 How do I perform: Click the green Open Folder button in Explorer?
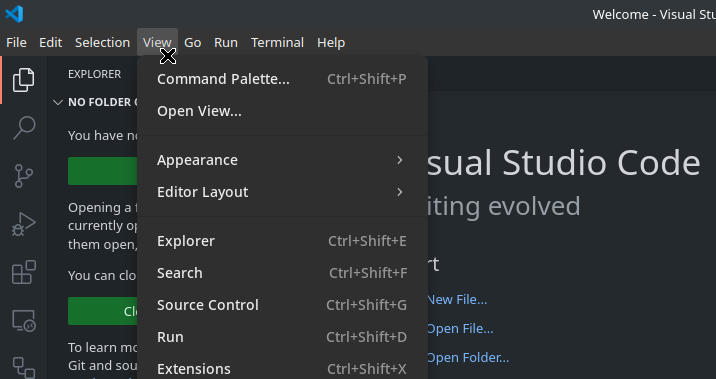click(x=103, y=171)
